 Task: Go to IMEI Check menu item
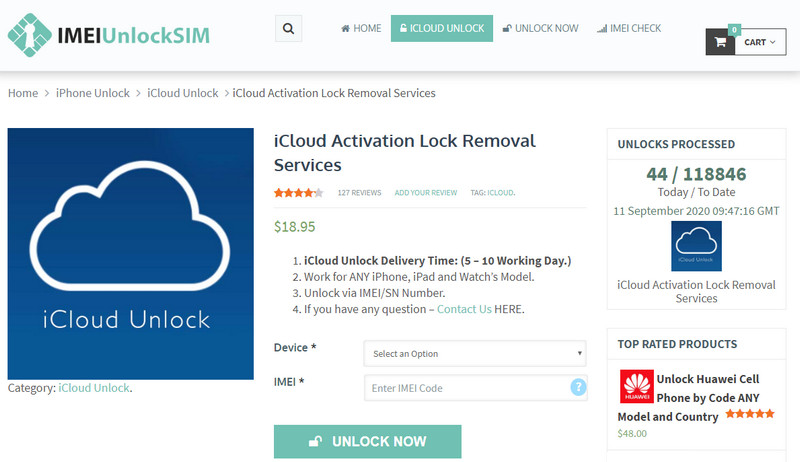(629, 29)
